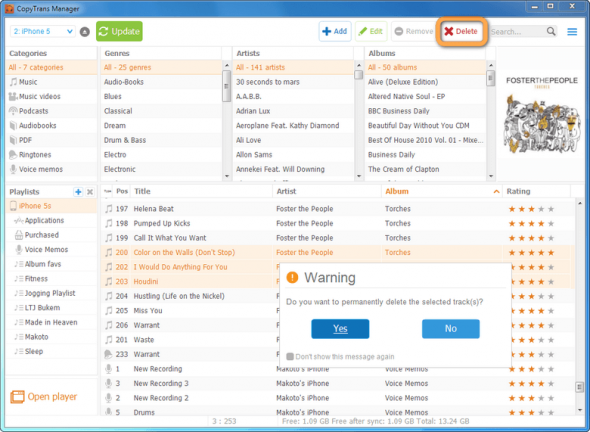
Task: Click the search magnifier icon
Action: [551, 31]
